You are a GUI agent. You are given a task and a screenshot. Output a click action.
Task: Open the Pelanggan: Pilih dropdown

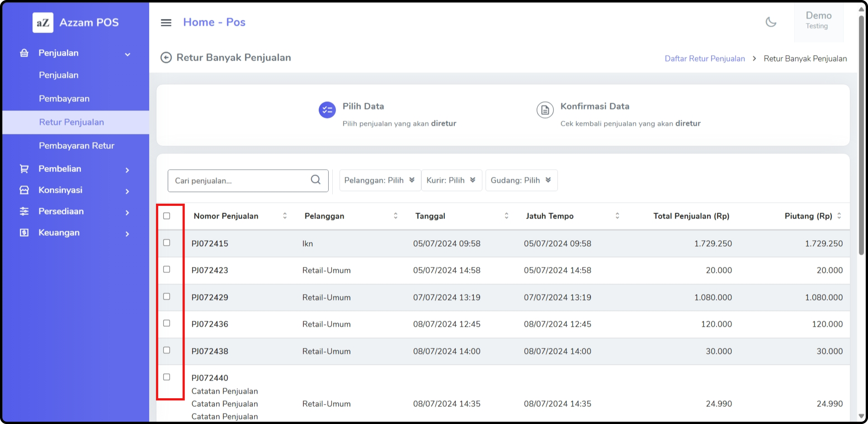tap(380, 181)
